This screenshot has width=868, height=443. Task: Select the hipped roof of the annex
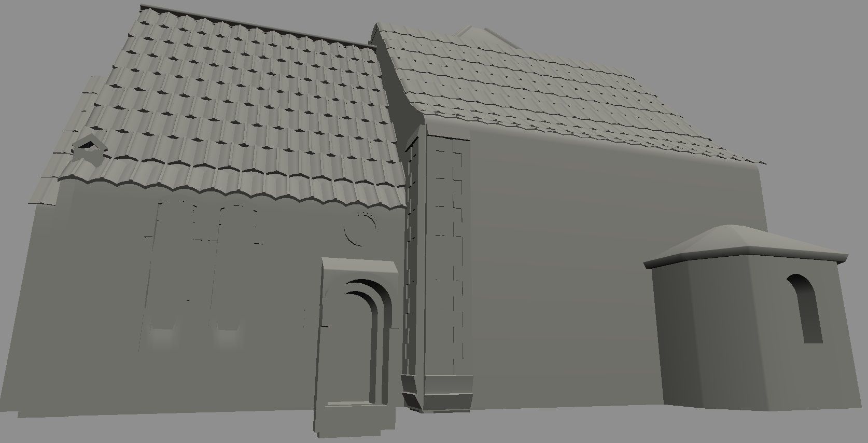click(746, 246)
